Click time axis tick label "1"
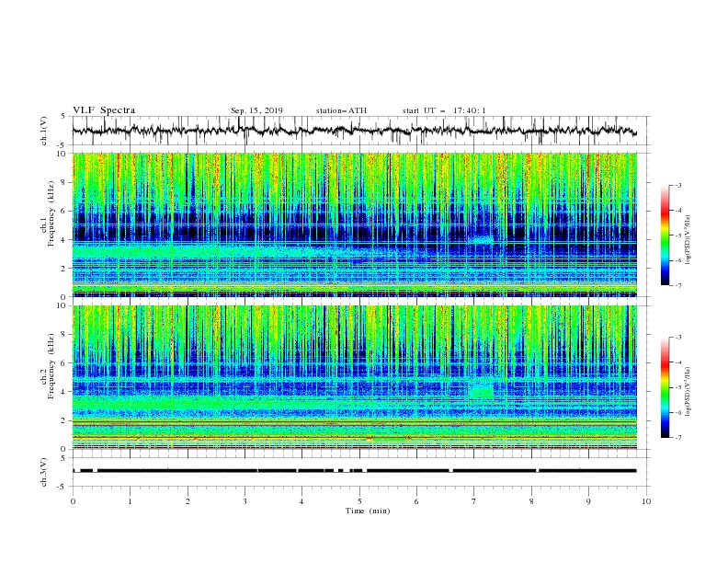 coord(130,501)
